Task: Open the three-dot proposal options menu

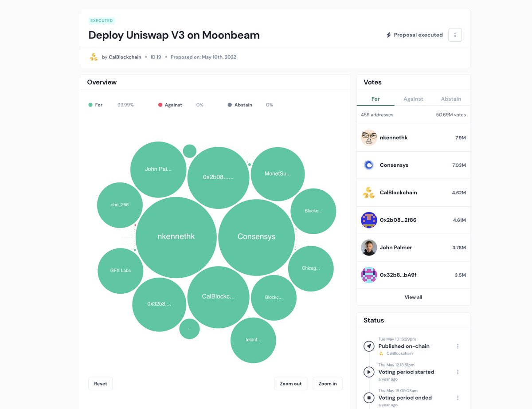Action: [x=455, y=35]
